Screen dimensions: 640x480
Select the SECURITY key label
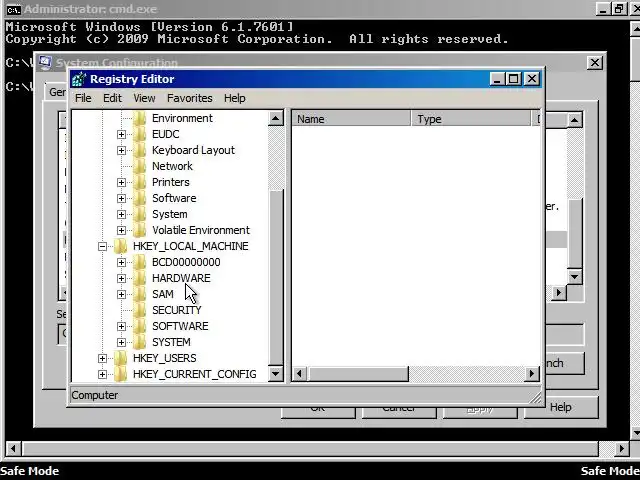tap(177, 310)
